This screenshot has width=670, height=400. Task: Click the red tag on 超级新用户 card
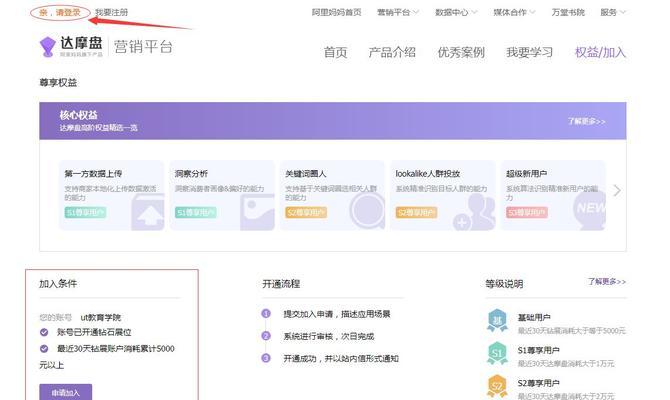(527, 212)
